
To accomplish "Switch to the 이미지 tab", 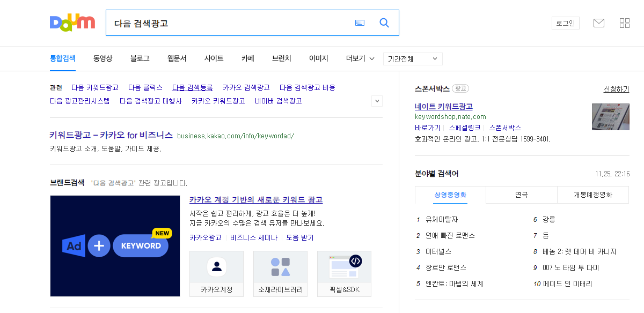I will pos(318,58).
